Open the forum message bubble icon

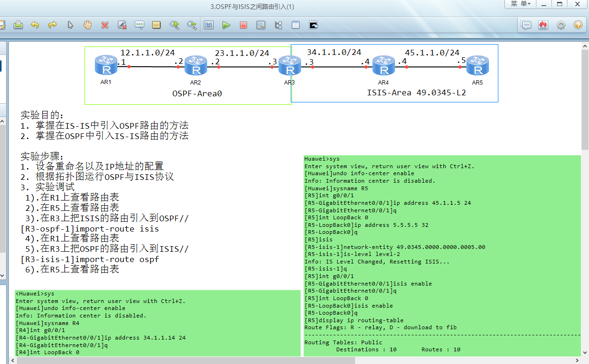click(526, 25)
